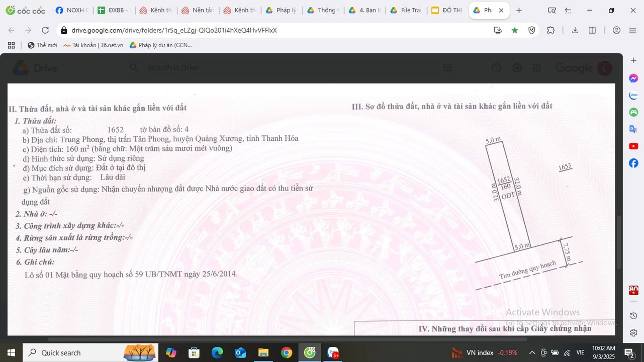The height and width of the screenshot is (362, 644).
Task: Open Zalo from the sidebar
Action: [x=633, y=95]
